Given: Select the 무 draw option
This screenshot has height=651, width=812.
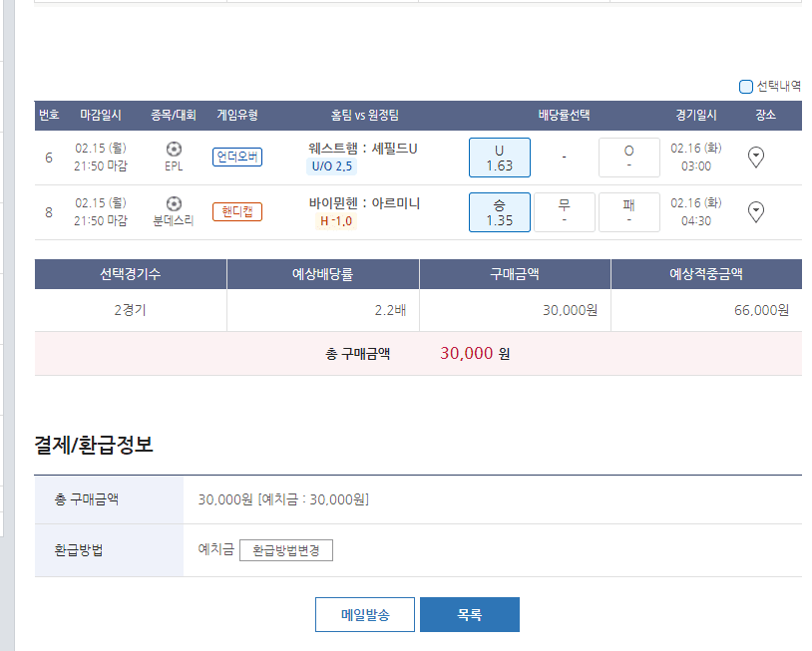Looking at the screenshot, I should click(x=564, y=212).
